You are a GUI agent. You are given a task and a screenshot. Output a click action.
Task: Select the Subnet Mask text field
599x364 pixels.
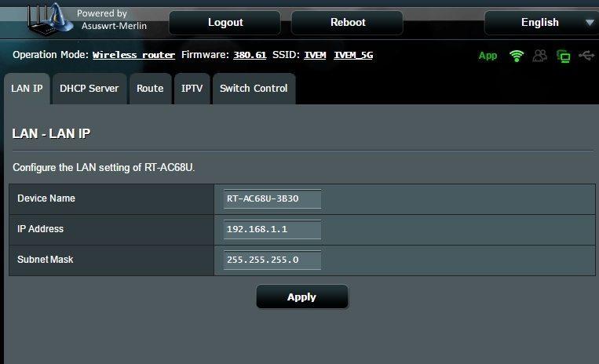(272, 260)
